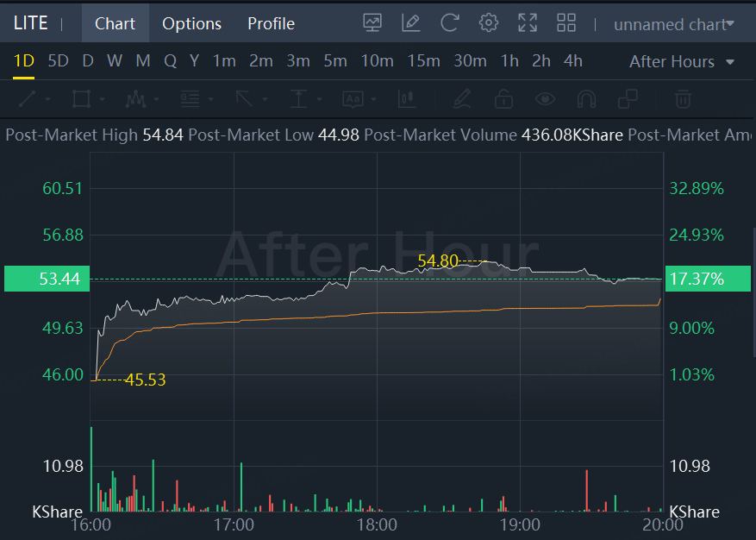756x540 pixels.
Task: Click the edit note pencil icon
Action: tap(411, 23)
